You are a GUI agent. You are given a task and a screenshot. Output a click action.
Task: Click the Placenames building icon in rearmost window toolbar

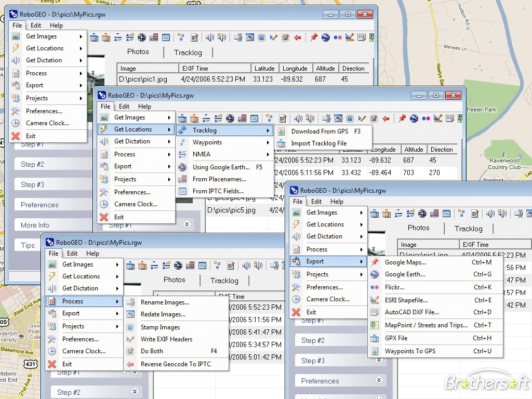click(154, 37)
